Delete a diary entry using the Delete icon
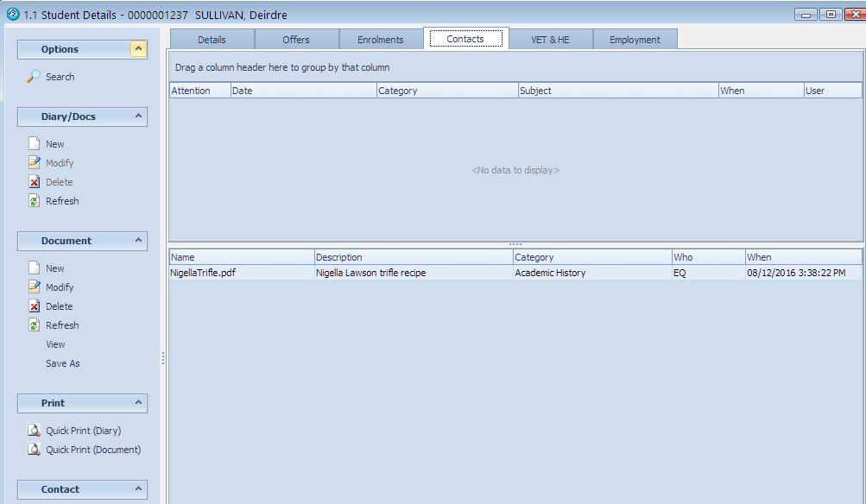 click(x=35, y=181)
